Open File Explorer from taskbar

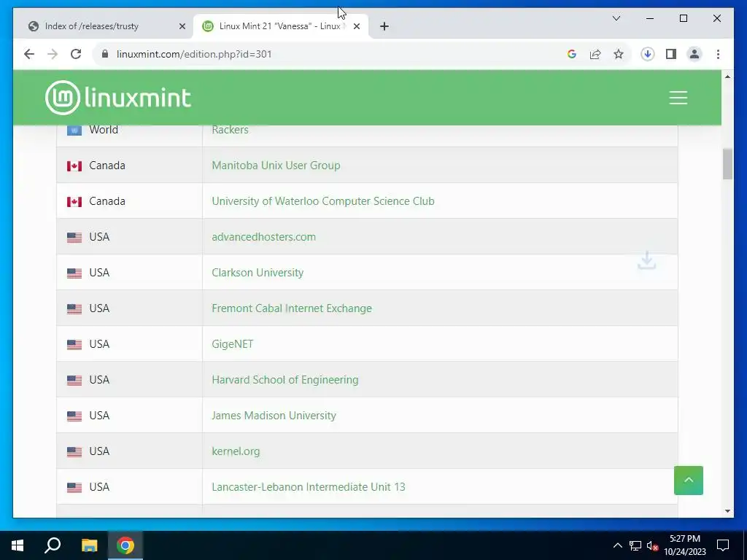click(89, 545)
